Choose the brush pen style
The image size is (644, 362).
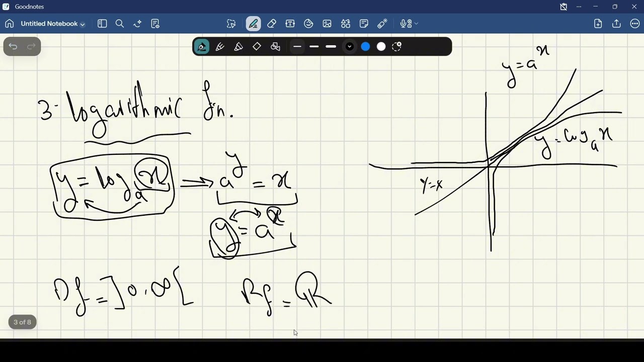point(238,47)
